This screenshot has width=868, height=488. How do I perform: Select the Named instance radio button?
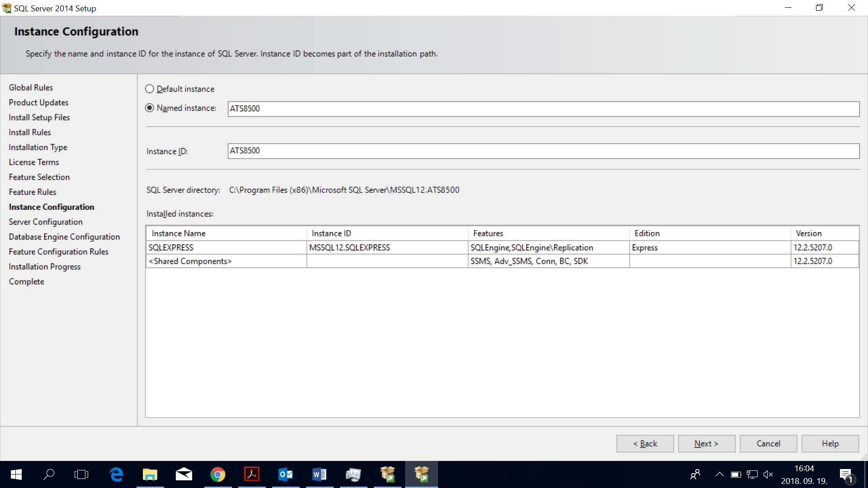pos(150,108)
